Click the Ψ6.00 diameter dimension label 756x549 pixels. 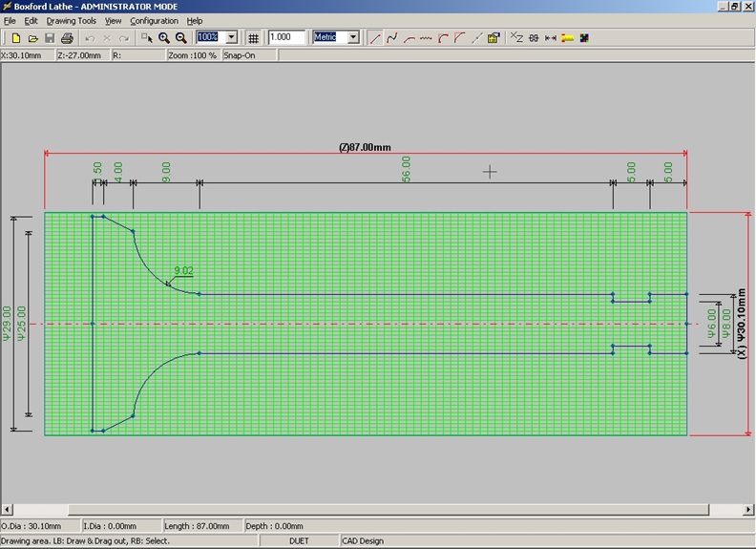pos(712,324)
